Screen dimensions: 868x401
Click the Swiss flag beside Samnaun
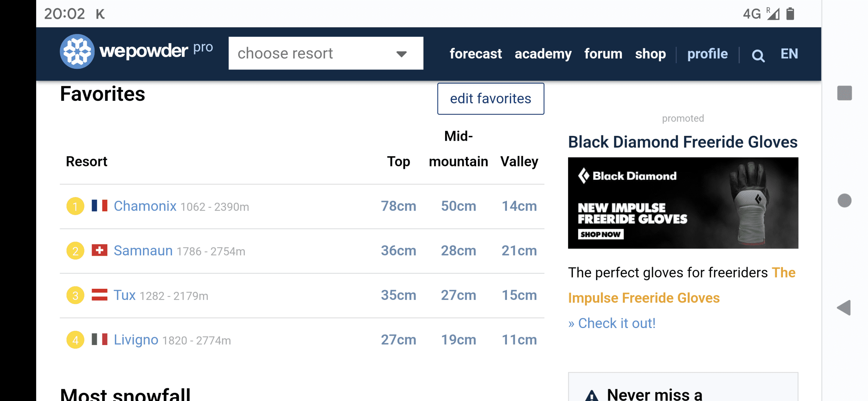(x=99, y=250)
